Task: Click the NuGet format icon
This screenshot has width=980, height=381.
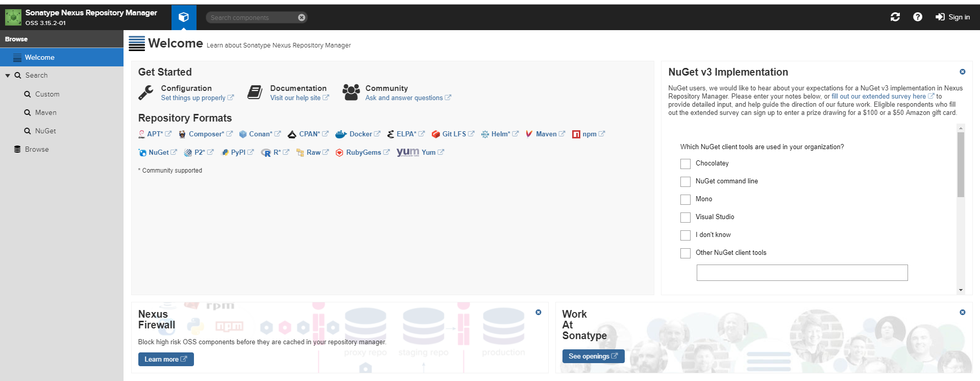Action: pyautogui.click(x=142, y=153)
